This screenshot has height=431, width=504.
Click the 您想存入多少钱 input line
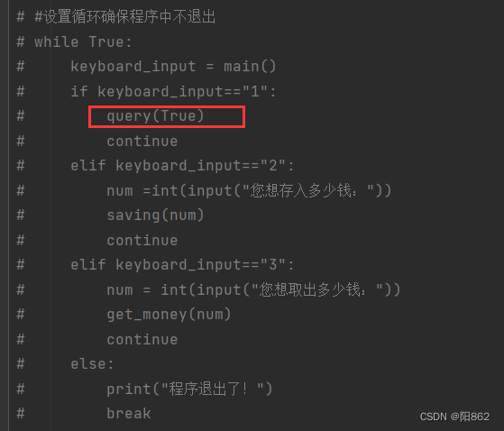pos(249,190)
